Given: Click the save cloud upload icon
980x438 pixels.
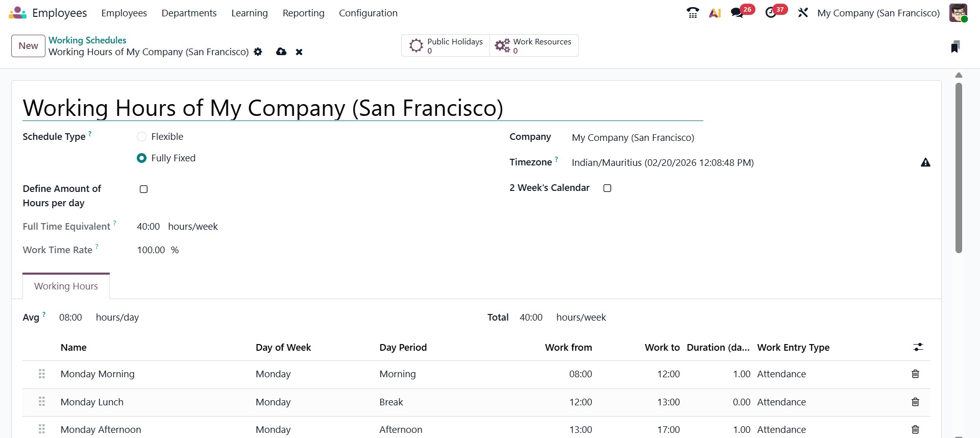Looking at the screenshot, I should tap(281, 52).
